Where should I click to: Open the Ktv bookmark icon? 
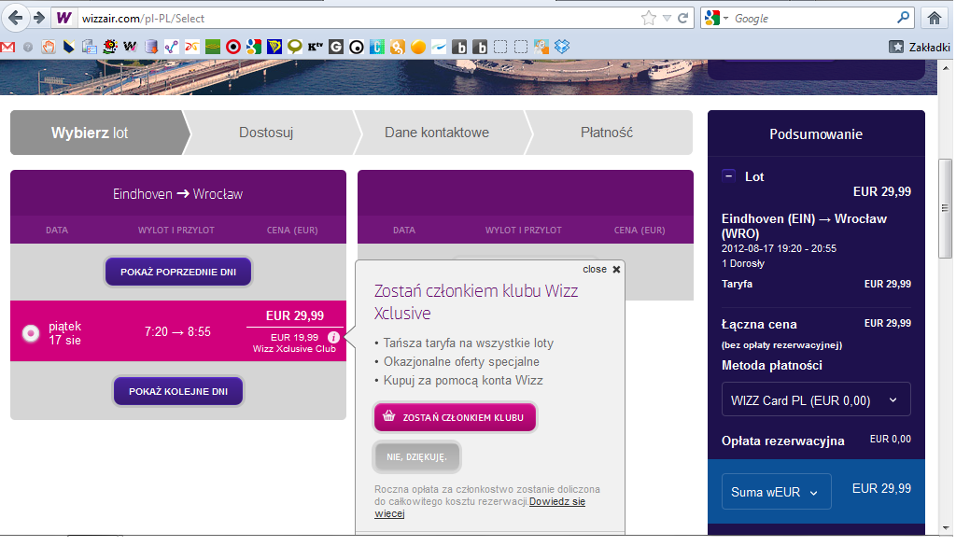[x=316, y=47]
